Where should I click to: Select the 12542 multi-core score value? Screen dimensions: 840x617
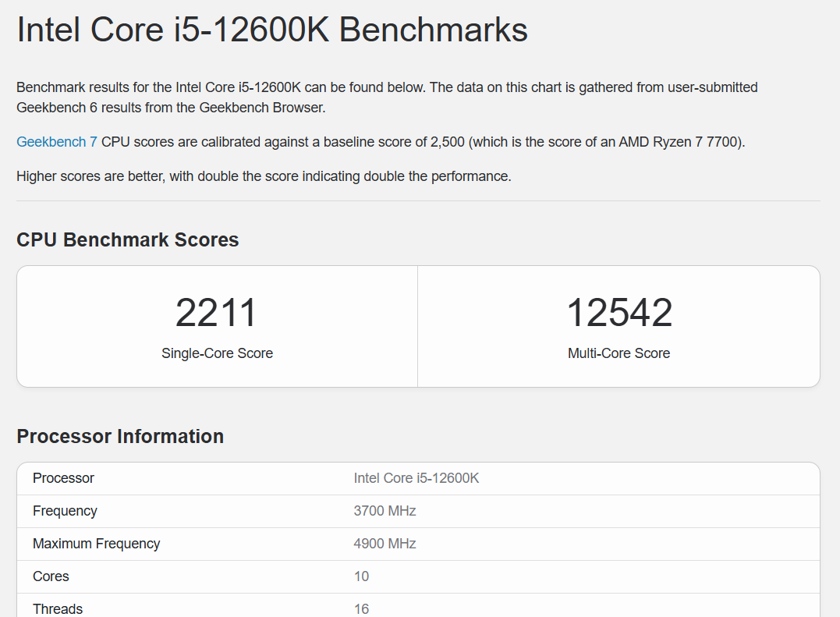(x=619, y=313)
